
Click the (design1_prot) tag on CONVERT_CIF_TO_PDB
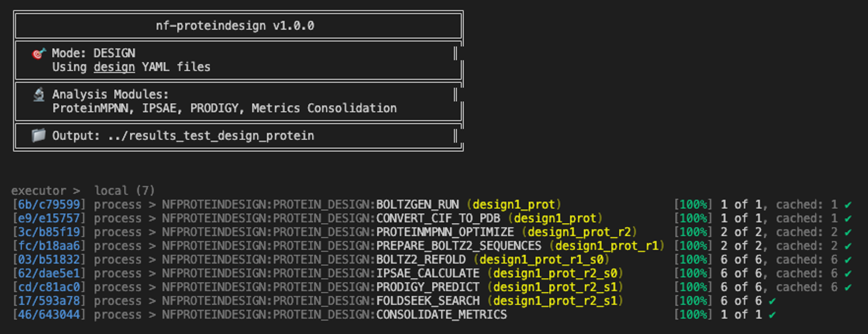(555, 219)
